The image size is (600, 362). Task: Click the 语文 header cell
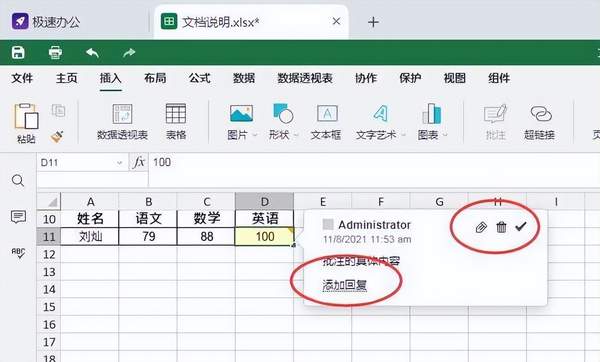[148, 219]
